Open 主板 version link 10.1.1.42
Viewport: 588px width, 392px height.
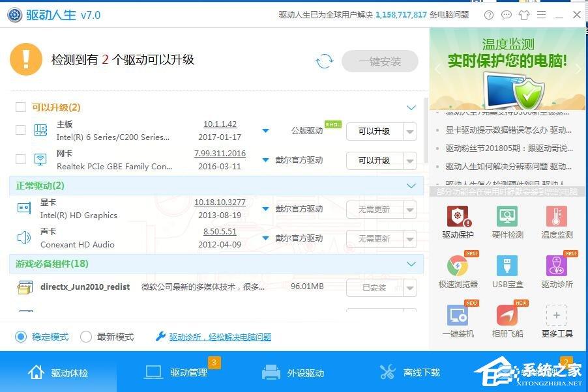(220, 124)
